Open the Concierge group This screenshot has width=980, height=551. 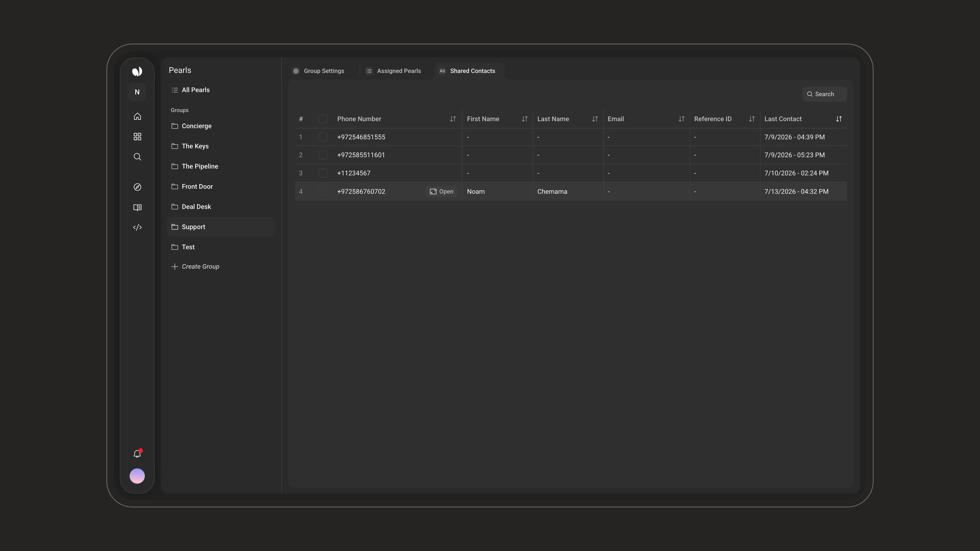click(x=221, y=126)
